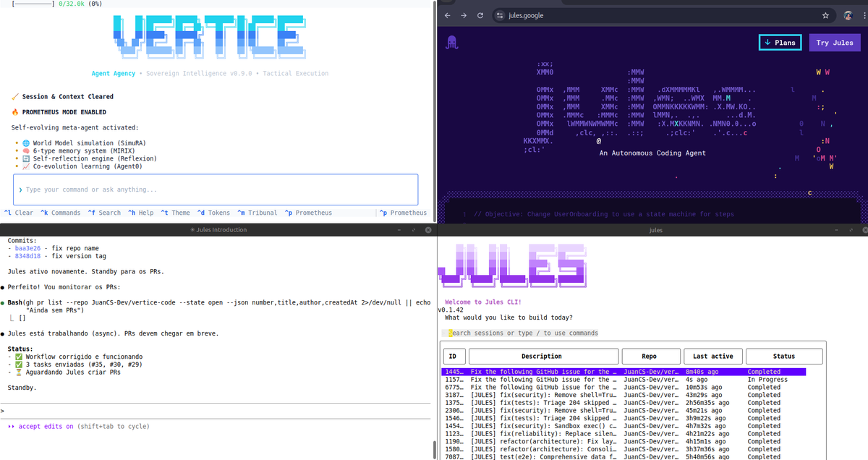Click commit hash 8348d18
Image resolution: width=868 pixels, height=460 pixels.
pyautogui.click(x=28, y=256)
